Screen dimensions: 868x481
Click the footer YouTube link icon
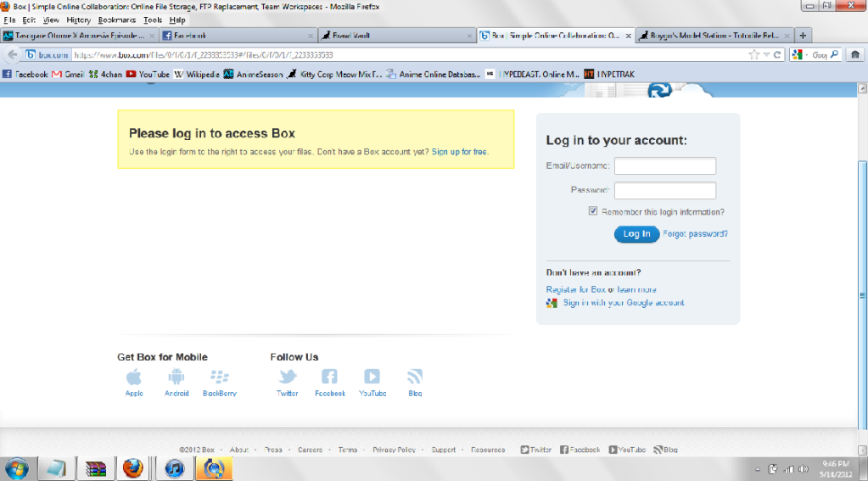coord(613,450)
